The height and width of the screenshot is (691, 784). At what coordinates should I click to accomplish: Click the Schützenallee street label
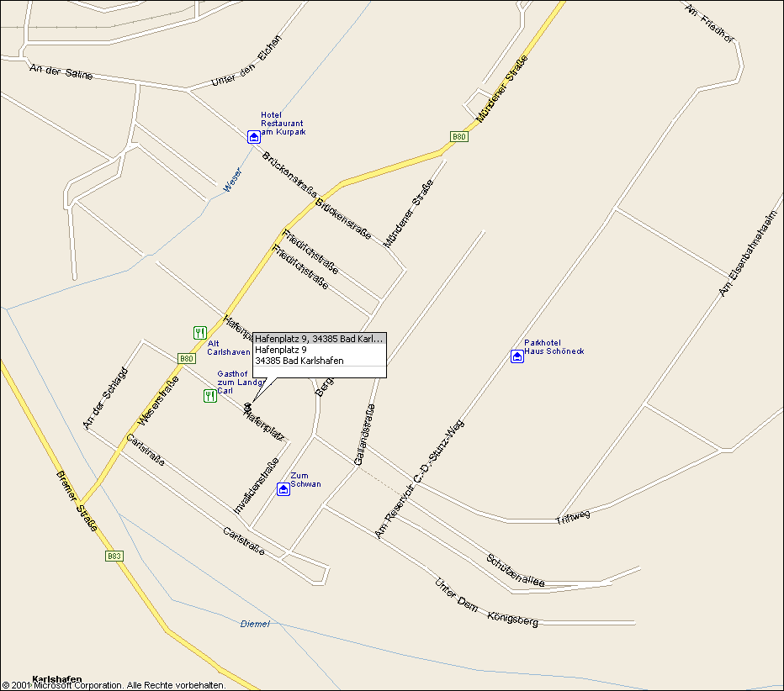coord(516,571)
